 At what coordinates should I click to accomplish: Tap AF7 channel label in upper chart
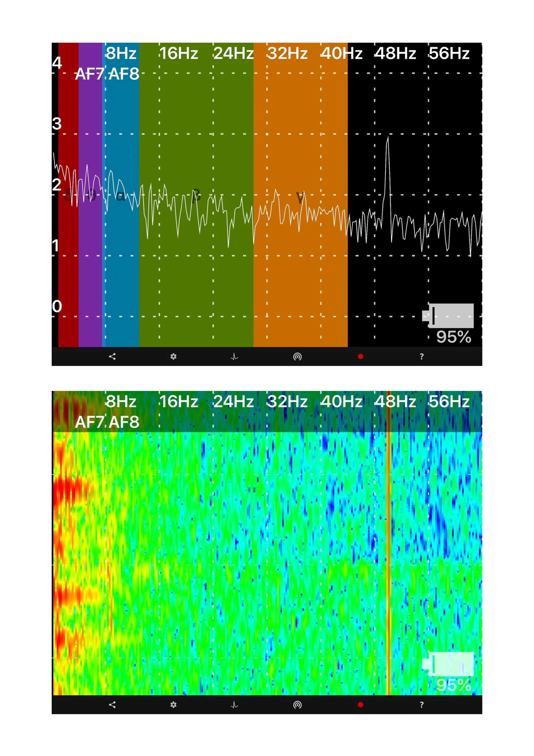pos(89,74)
